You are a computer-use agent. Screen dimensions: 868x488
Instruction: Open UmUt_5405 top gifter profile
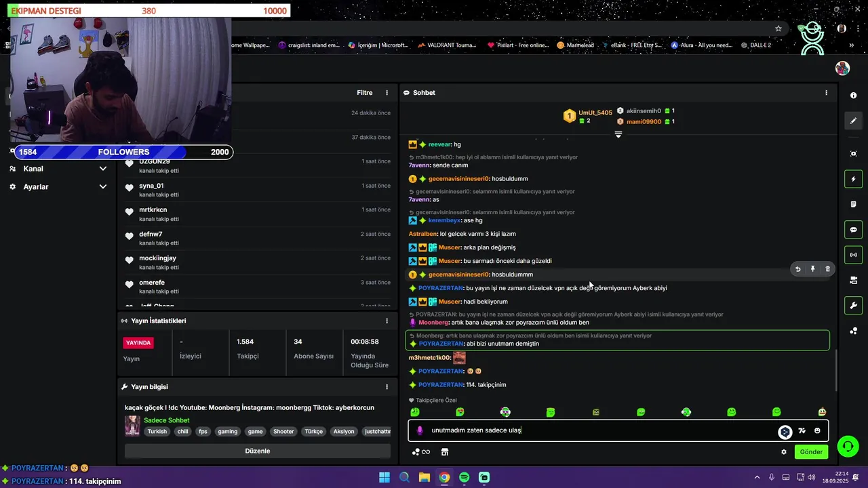pyautogui.click(x=595, y=113)
